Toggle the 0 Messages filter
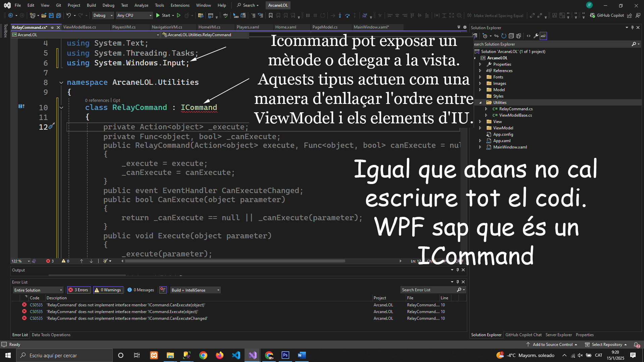 click(x=141, y=290)
